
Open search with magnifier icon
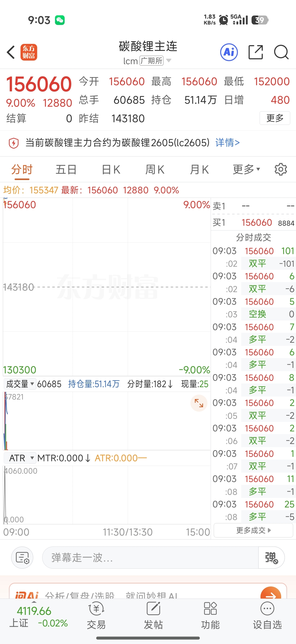281,52
